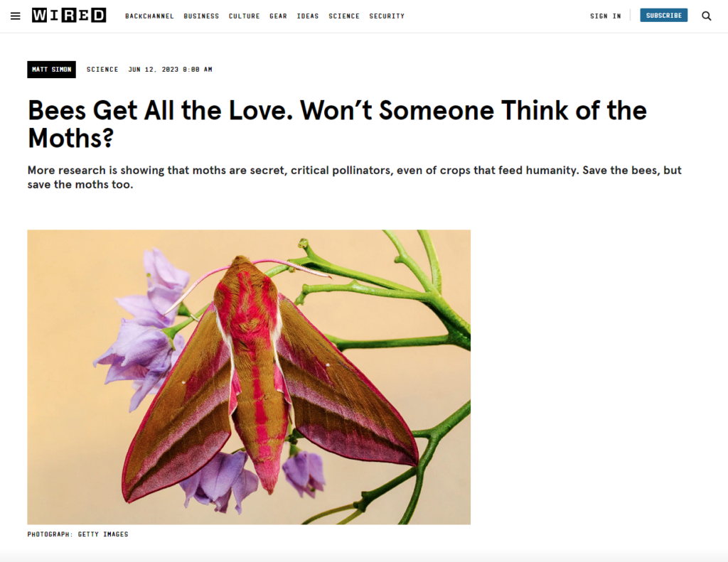The height and width of the screenshot is (562, 728).
Task: Click the SUBSCRIBE button
Action: coord(663,14)
